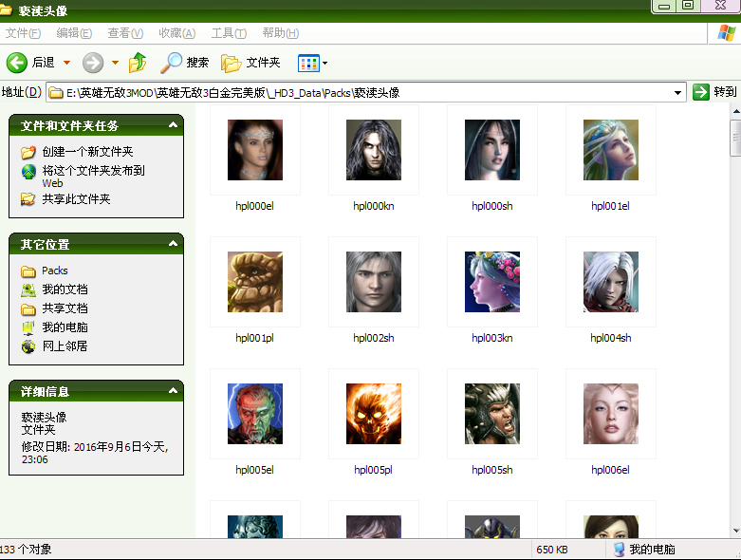Click the Windows logo throbber icon
Screen dimensions: 741x560
pyautogui.click(x=727, y=33)
